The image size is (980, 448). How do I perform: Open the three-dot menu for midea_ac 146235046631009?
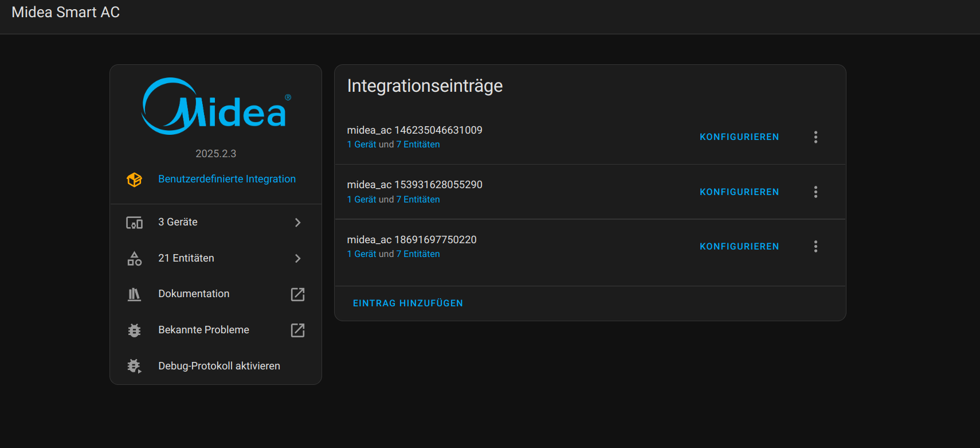coord(816,137)
